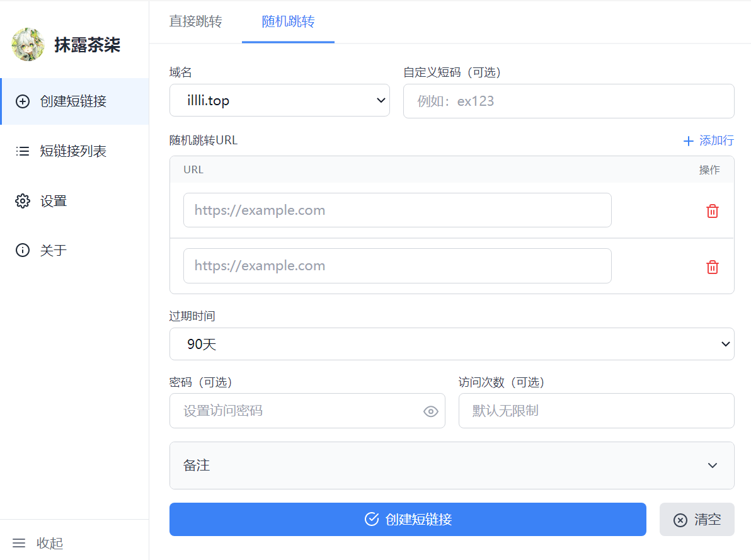Switch to the 直接跳转 tab

point(195,21)
